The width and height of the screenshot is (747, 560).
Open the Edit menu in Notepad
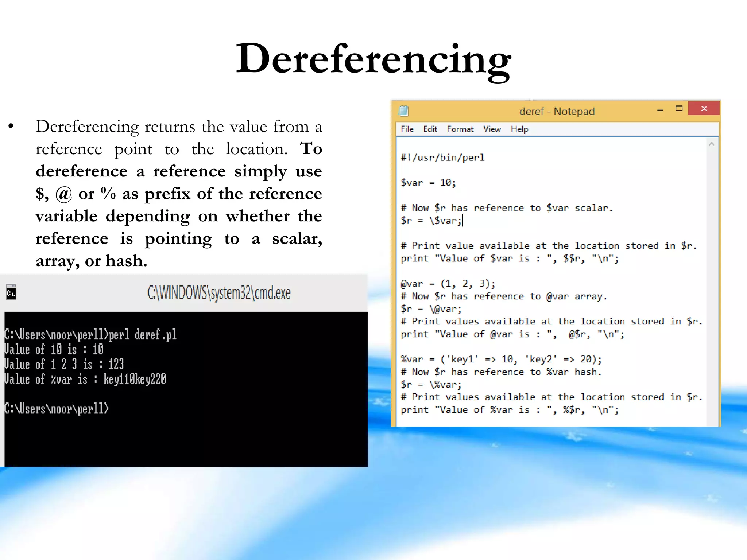(430, 129)
